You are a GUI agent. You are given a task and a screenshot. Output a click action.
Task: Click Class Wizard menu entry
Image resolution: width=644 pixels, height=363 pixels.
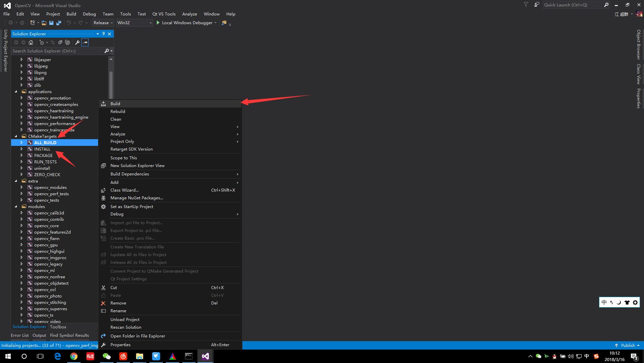point(170,190)
